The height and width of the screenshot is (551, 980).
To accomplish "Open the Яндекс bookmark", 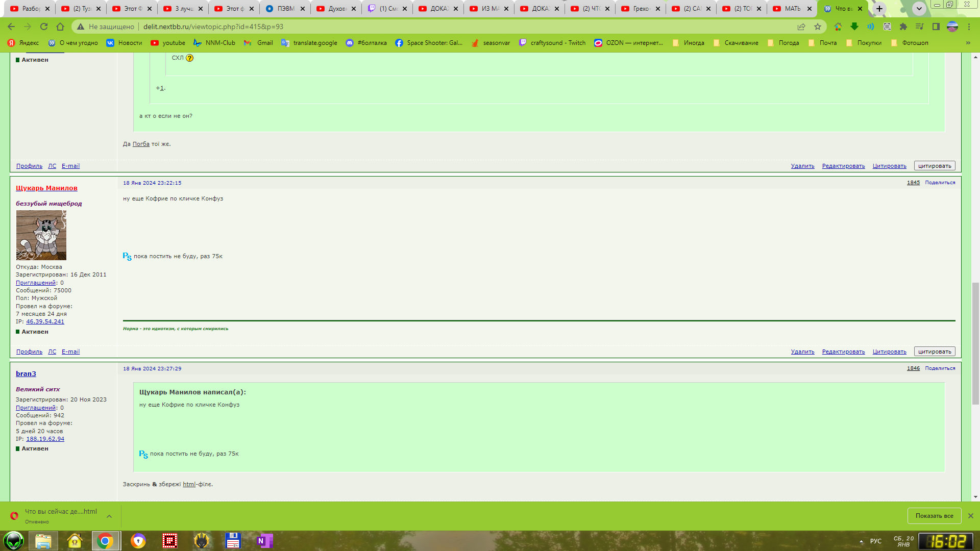I will [x=23, y=43].
